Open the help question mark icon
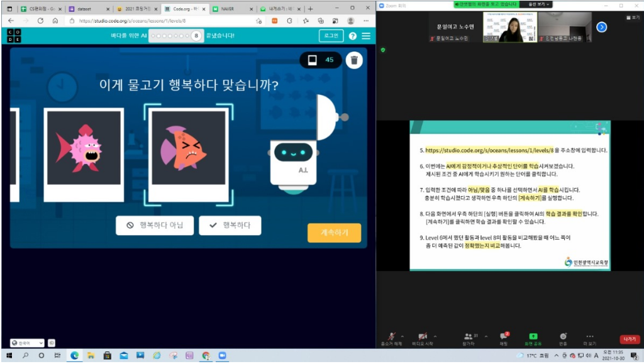This screenshot has width=644, height=364. (x=352, y=36)
